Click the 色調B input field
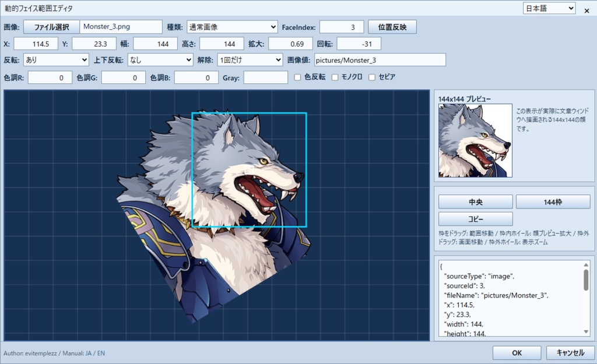 coord(196,77)
